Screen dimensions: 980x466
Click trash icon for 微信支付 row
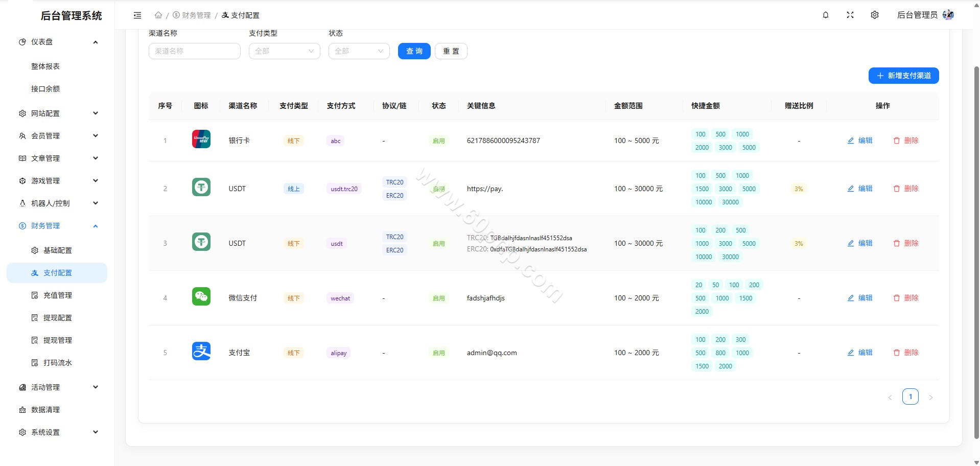897,298
